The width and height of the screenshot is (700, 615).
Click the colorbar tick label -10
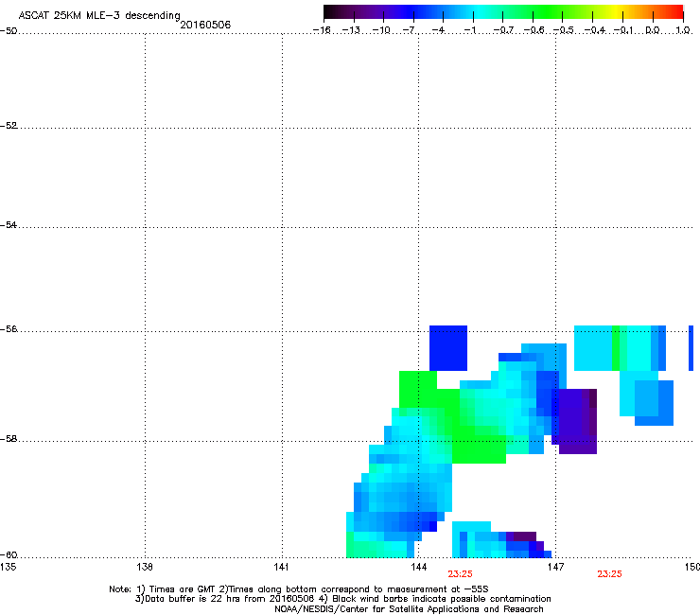tap(381, 30)
